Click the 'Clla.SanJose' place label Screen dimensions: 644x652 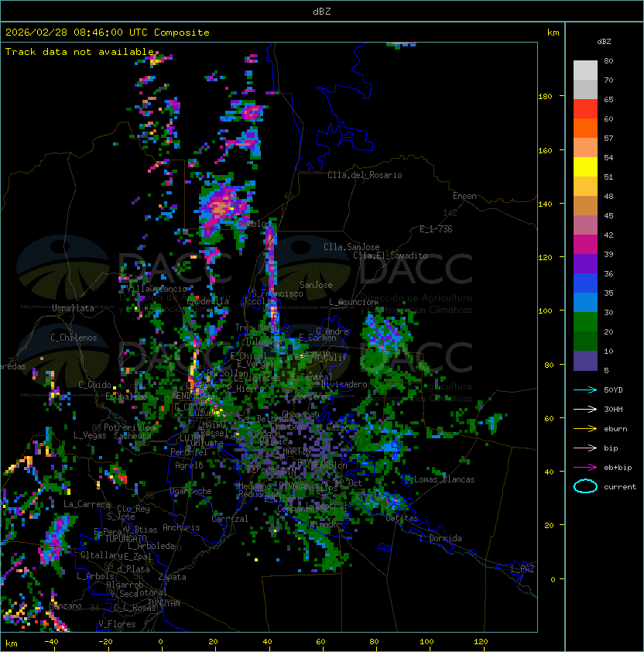351,247
